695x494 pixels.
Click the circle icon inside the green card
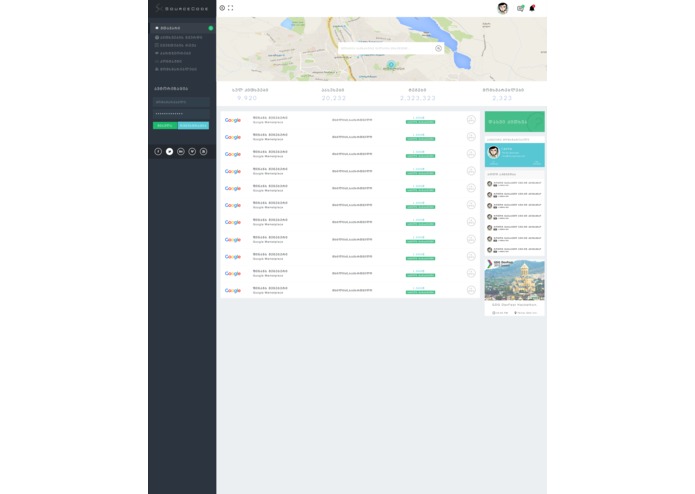[536, 121]
